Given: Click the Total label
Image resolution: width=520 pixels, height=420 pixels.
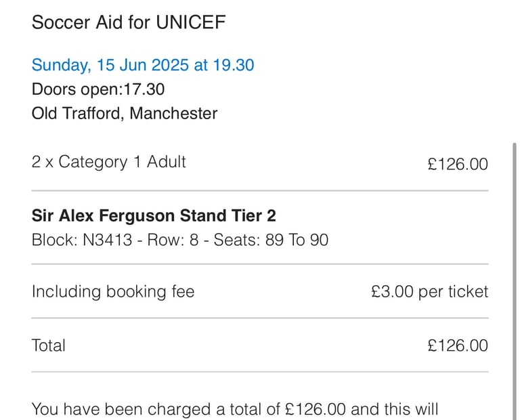Looking at the screenshot, I should [49, 345].
